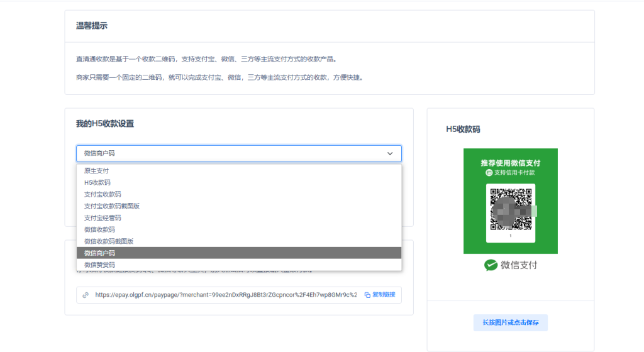Click the second hint line starting with 商家只需要
644x352 pixels.
tap(221, 77)
